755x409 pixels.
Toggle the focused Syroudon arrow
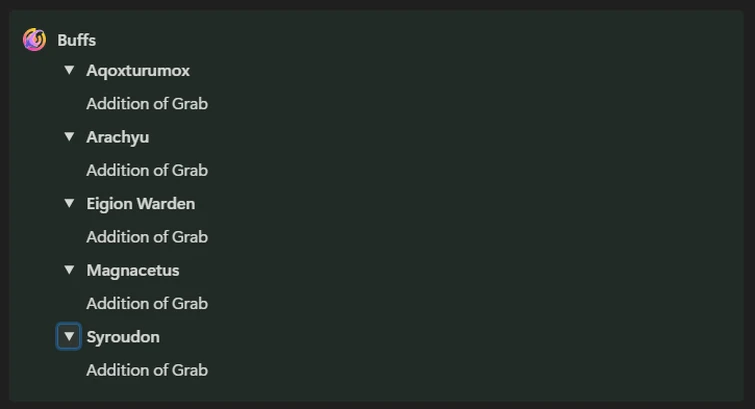[69, 337]
